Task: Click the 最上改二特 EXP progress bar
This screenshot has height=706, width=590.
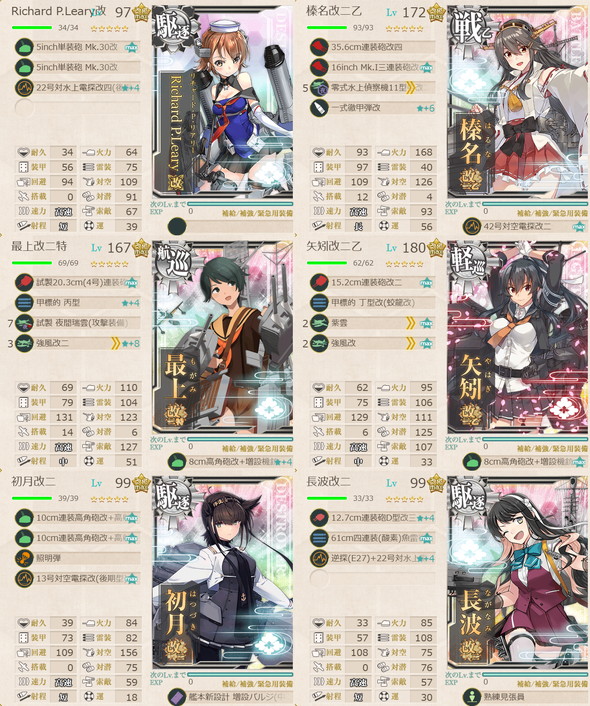Action: tap(240, 439)
